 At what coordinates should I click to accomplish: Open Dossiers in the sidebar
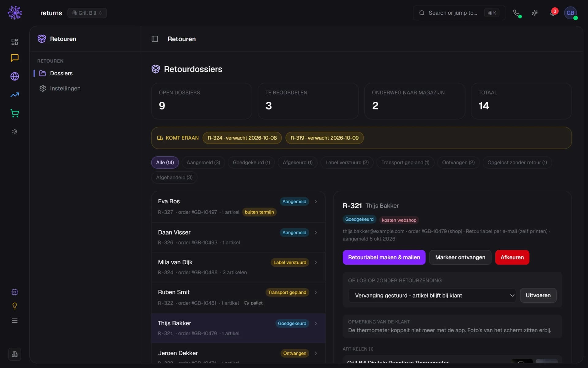[85, 73]
